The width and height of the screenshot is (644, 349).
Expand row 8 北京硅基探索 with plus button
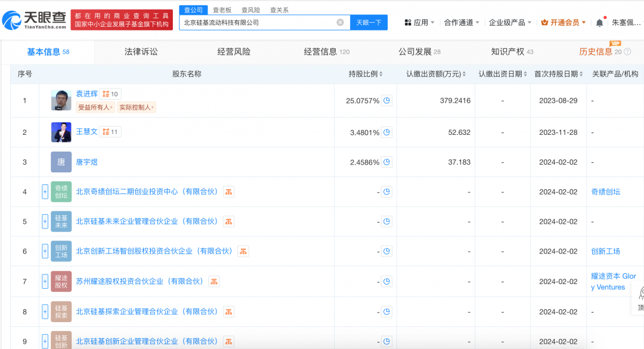[45, 311]
